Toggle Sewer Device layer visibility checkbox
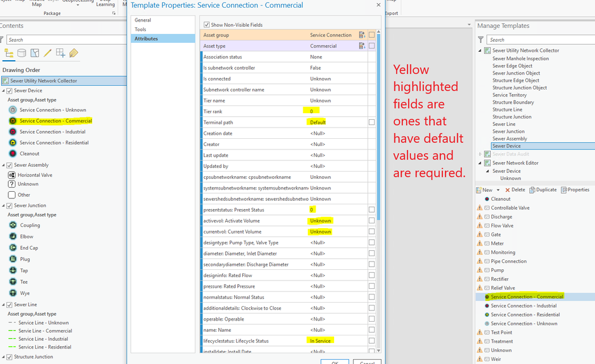Viewport: 595px width, 364px height. tap(10, 91)
